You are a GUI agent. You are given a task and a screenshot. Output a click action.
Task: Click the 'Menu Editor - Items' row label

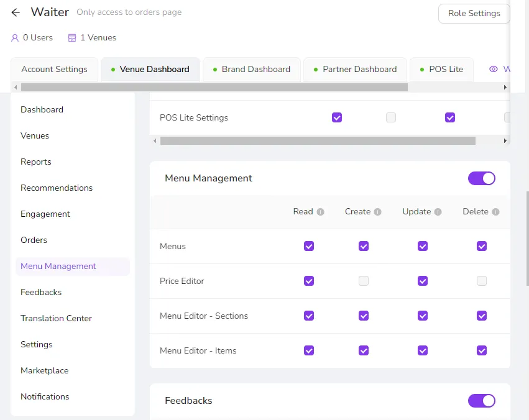[198, 351]
